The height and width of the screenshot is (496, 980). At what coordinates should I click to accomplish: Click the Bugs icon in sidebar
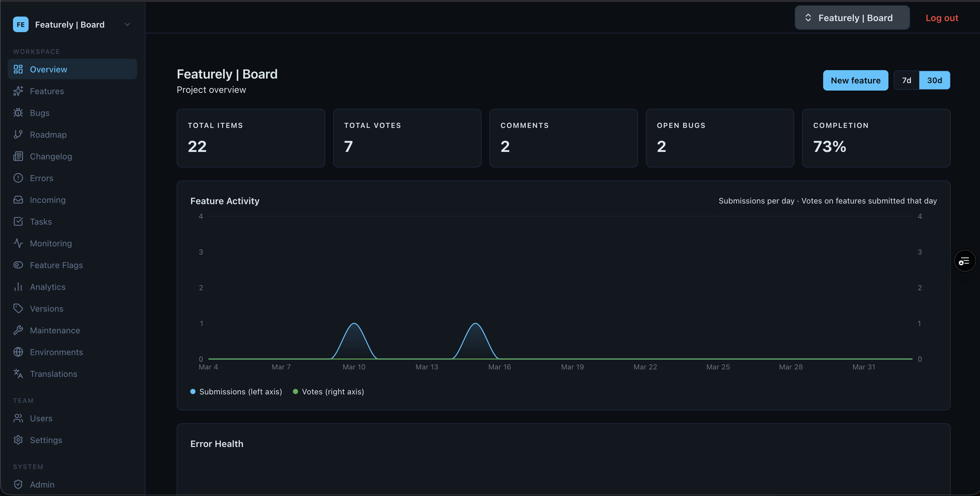[18, 113]
